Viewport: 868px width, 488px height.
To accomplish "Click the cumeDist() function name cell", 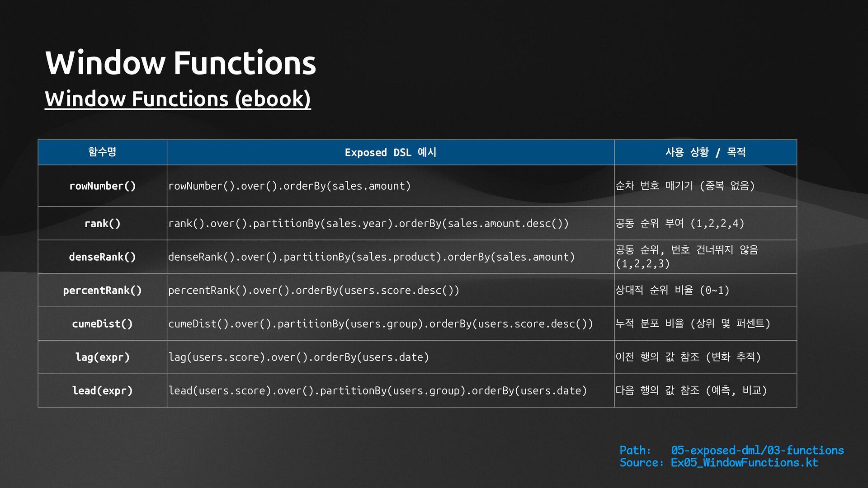I will click(102, 324).
